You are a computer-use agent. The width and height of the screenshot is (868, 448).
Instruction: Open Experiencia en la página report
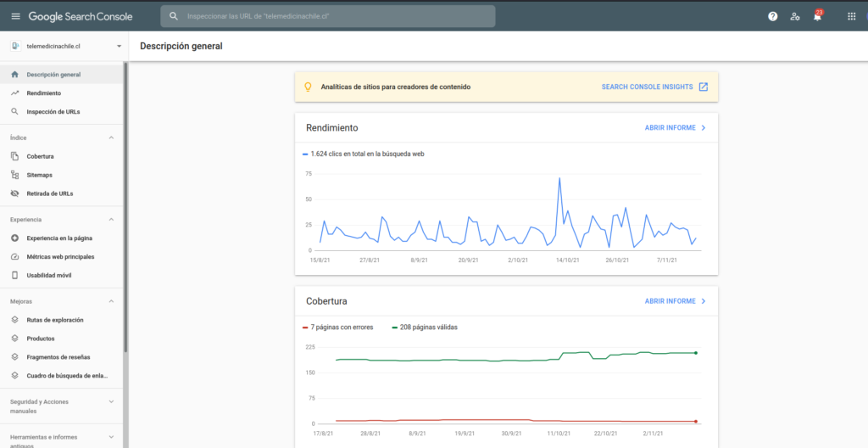tap(61, 238)
